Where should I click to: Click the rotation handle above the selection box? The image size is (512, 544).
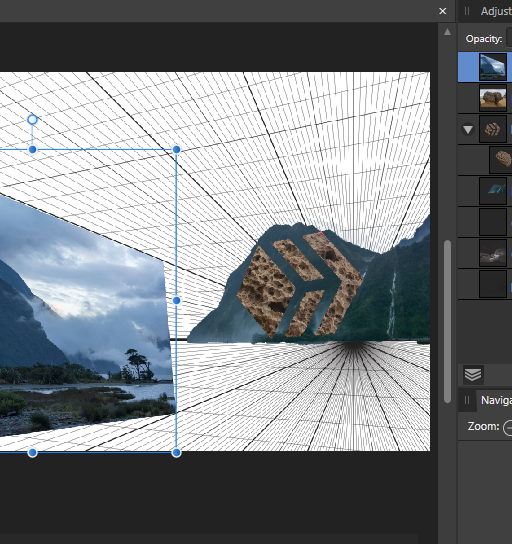pyautogui.click(x=32, y=120)
